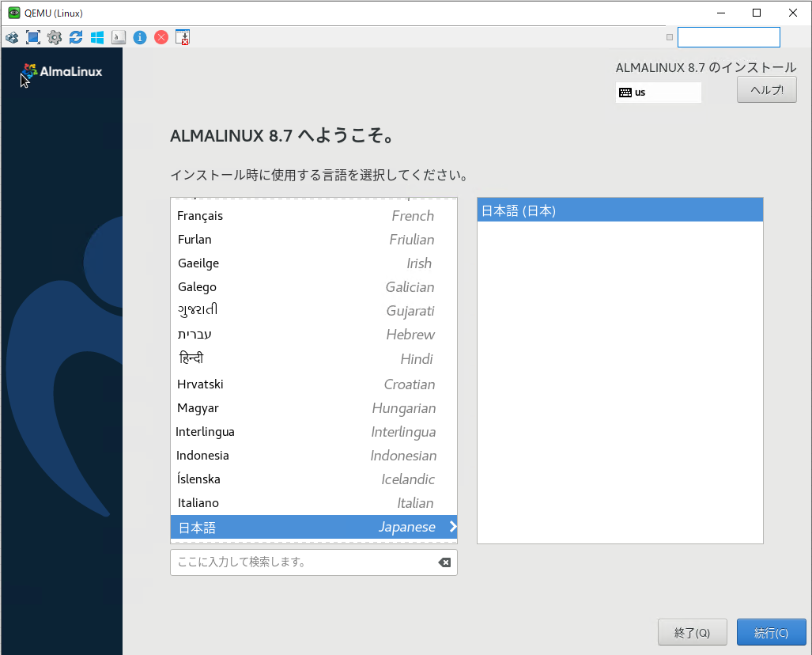
Task: Select the Gujarati language row
Action: (314, 311)
